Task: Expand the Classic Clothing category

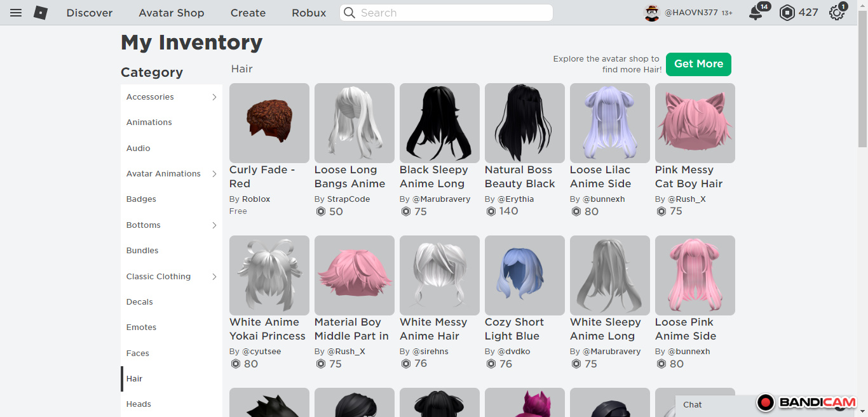Action: coord(214,277)
